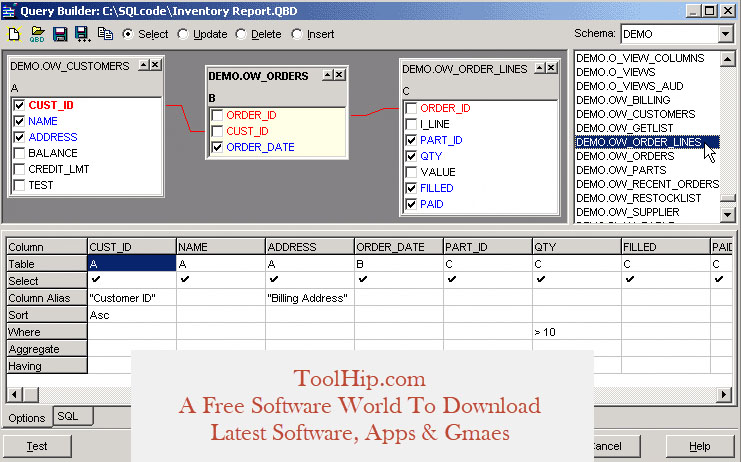The height and width of the screenshot is (462, 741).
Task: Select the Select query type radio button
Action: point(128,34)
